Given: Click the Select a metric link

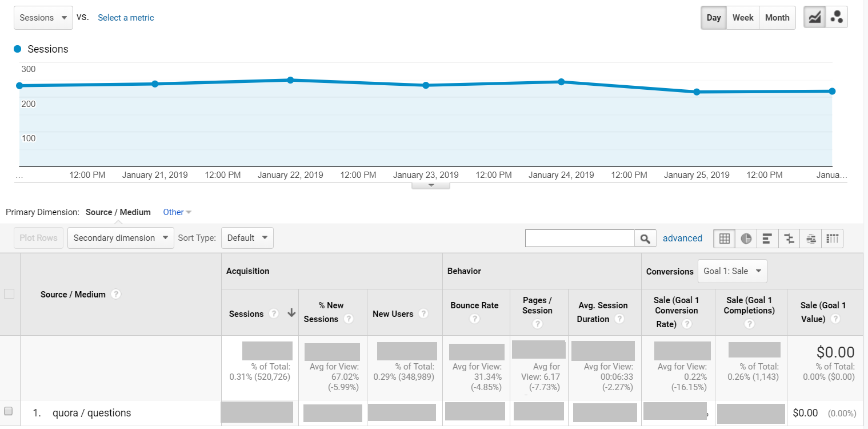Looking at the screenshot, I should tap(126, 18).
